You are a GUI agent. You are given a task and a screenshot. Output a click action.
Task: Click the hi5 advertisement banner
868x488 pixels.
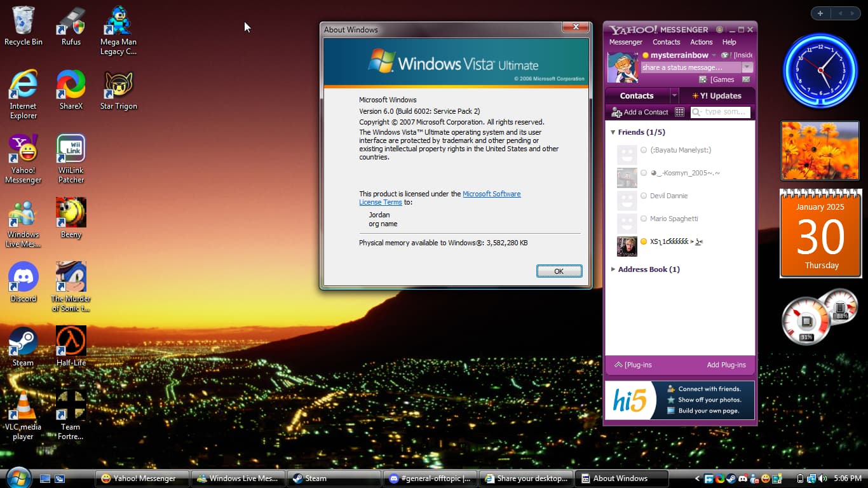(680, 400)
